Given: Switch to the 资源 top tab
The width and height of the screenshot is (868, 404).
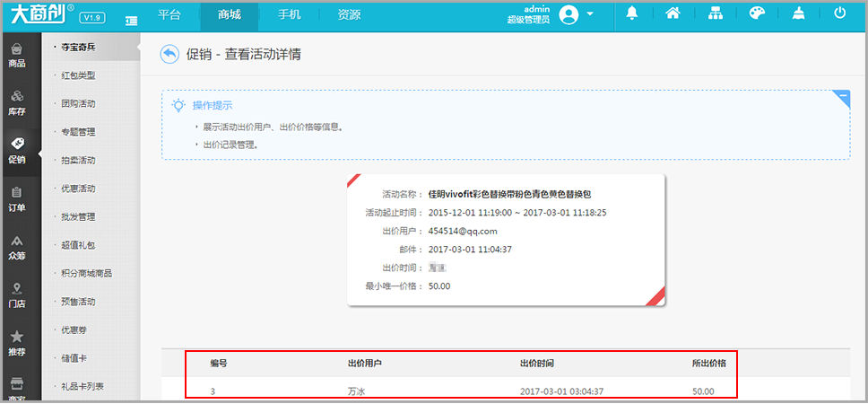Looking at the screenshot, I should 349,15.
